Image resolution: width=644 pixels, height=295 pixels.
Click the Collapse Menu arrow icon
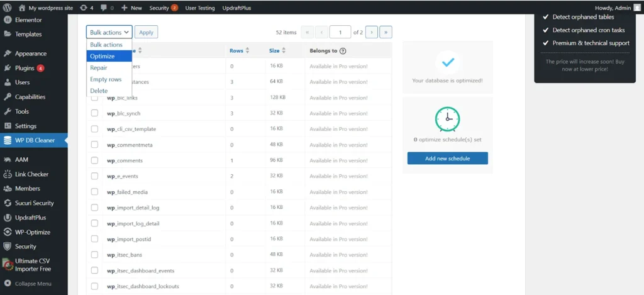pos(7,284)
